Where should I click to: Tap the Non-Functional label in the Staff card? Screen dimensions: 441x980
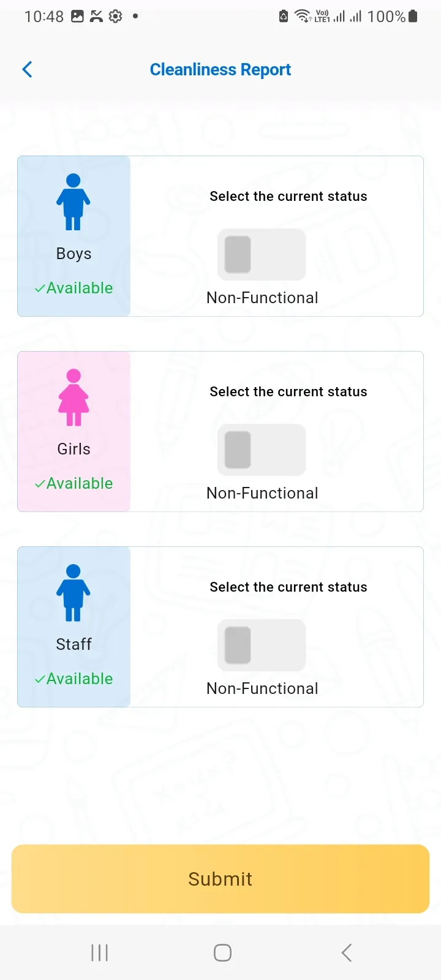(x=262, y=688)
